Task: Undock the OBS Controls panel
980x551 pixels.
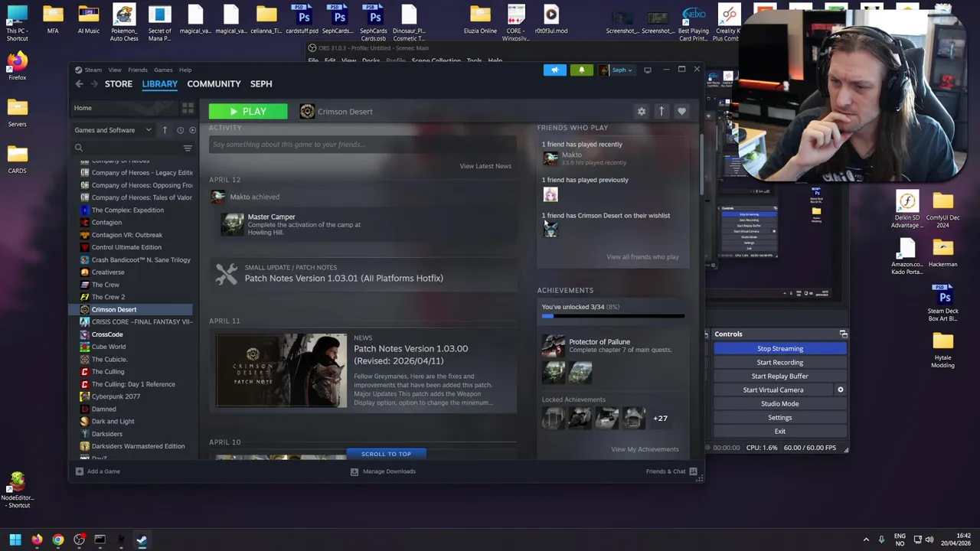Action: click(x=843, y=334)
